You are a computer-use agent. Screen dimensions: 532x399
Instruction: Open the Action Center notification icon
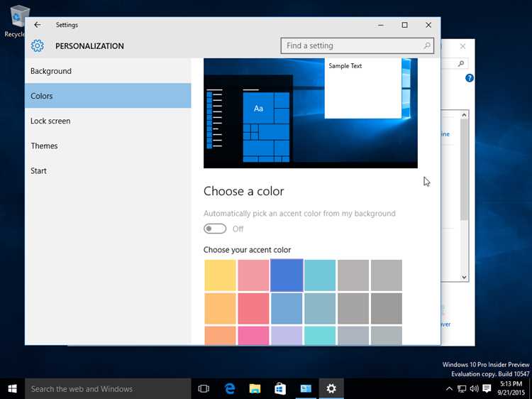click(487, 388)
